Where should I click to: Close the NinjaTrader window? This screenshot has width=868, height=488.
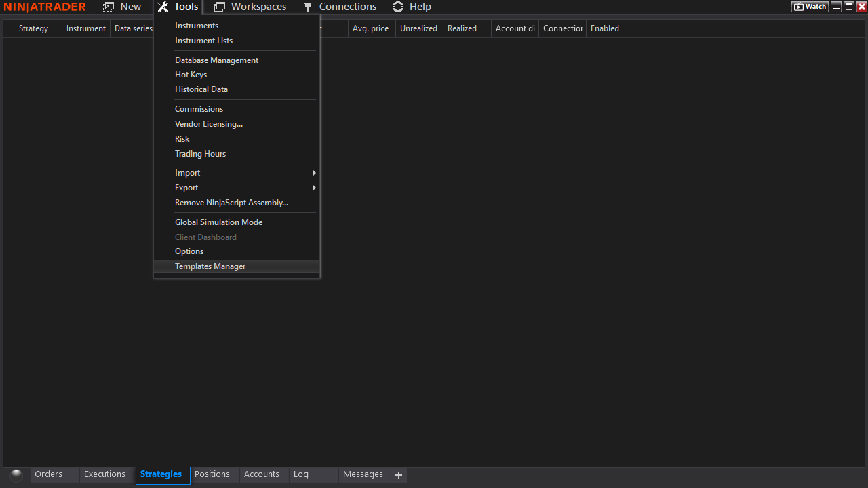(861, 7)
